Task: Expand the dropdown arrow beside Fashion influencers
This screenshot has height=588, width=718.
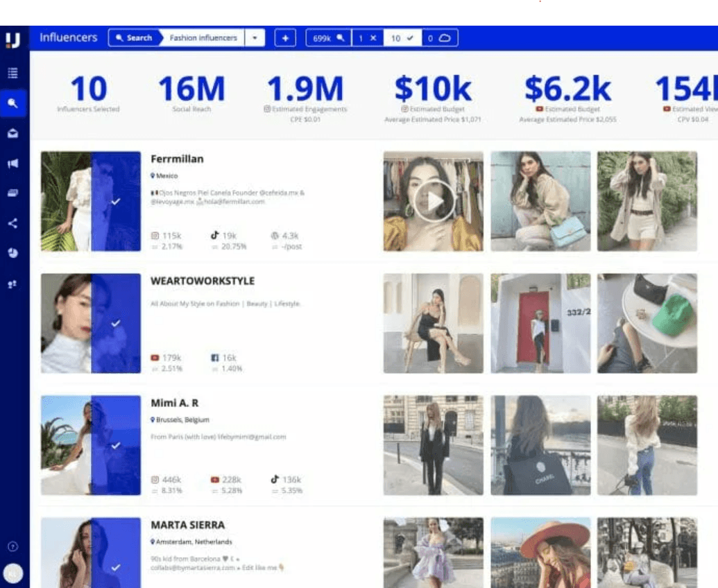Action: 255,38
